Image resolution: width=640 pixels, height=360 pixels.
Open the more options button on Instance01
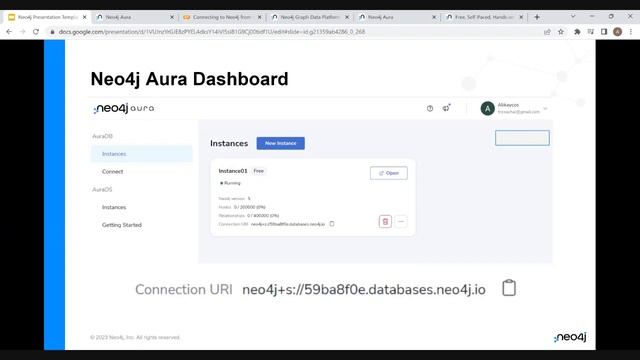pyautogui.click(x=401, y=222)
